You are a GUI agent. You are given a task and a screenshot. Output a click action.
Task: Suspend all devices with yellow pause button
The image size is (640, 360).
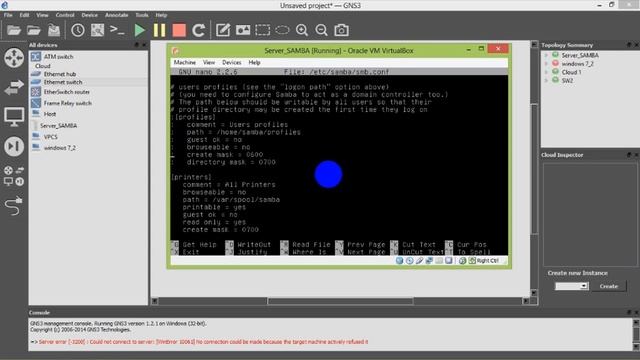click(x=159, y=30)
